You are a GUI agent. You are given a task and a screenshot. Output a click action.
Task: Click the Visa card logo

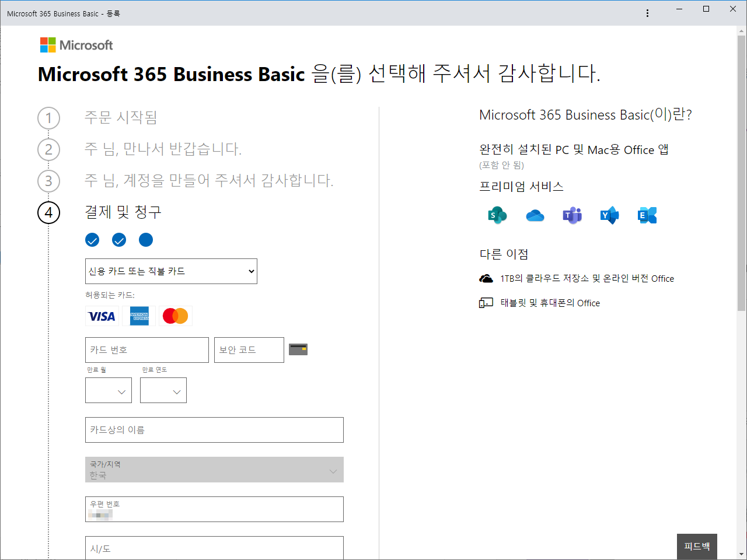coord(102,316)
